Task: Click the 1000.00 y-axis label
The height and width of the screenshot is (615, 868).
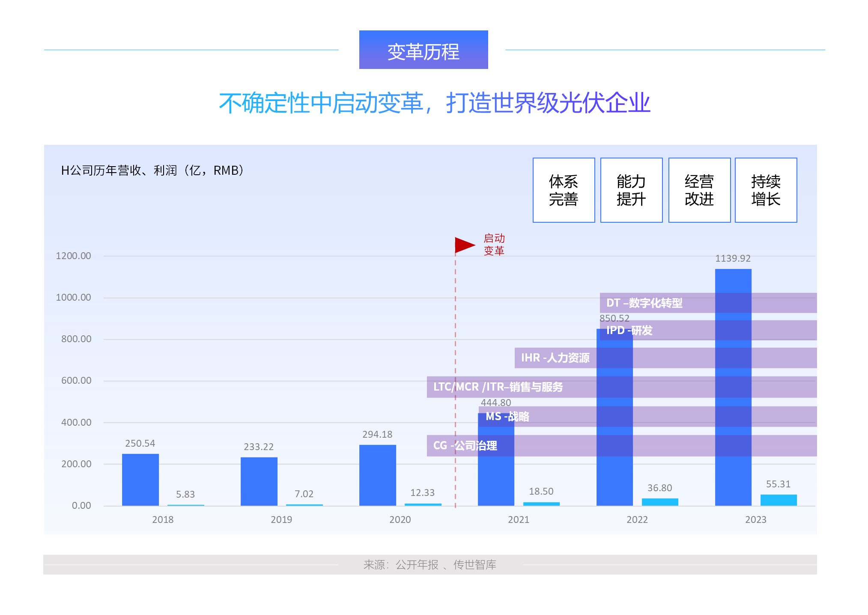Action: point(73,297)
